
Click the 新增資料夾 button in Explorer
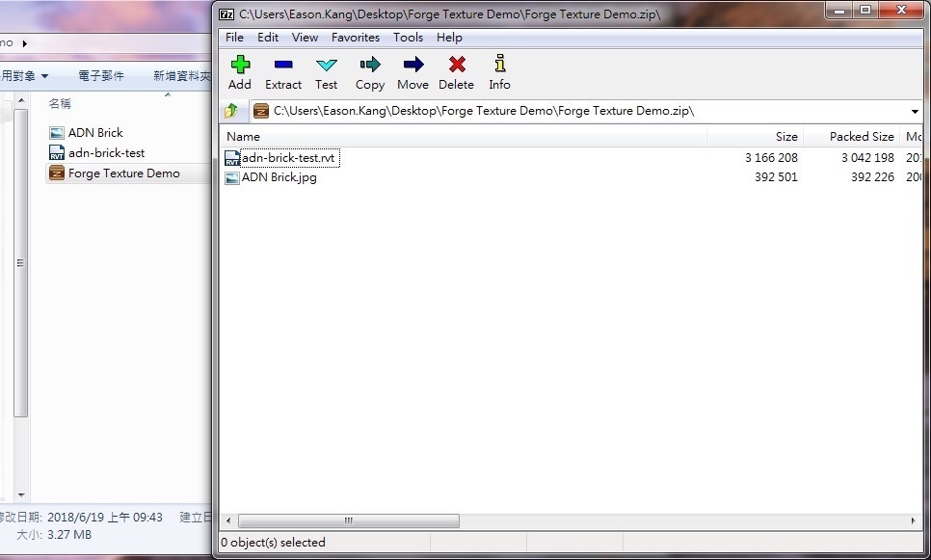point(182,76)
